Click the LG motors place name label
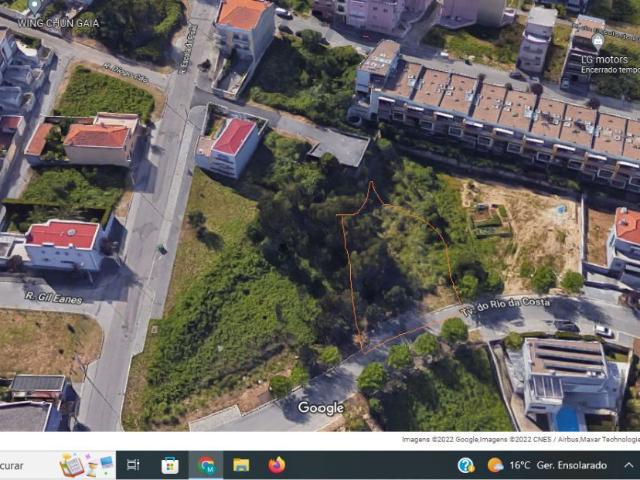The width and height of the screenshot is (640, 480). [613, 59]
